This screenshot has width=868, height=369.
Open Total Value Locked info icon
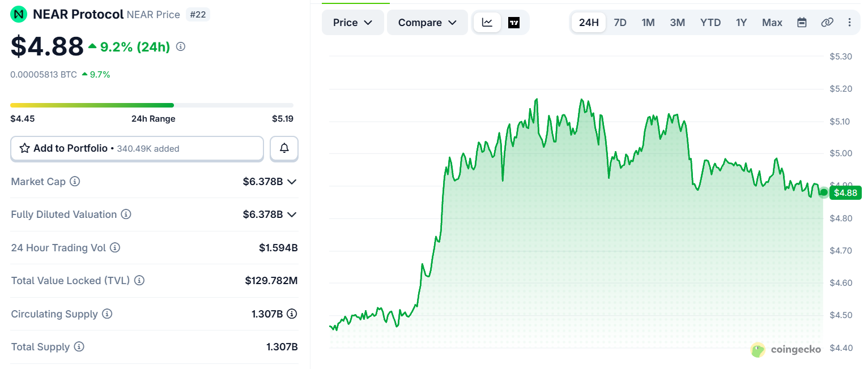(139, 280)
